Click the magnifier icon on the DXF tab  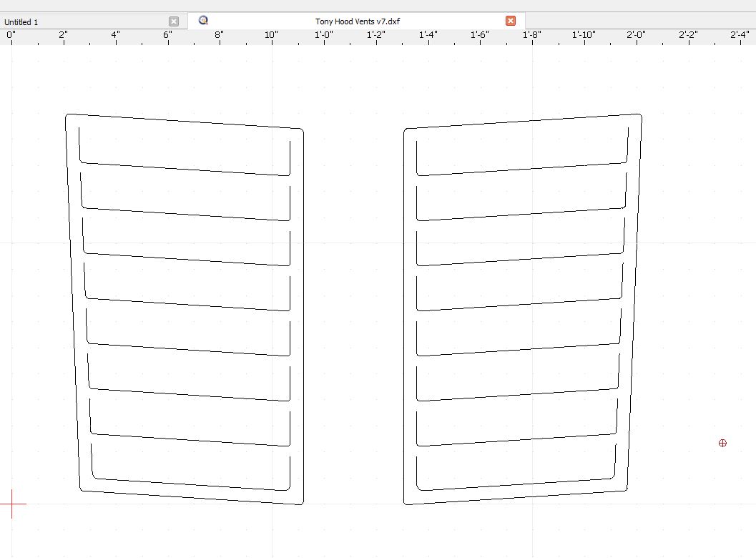[203, 21]
